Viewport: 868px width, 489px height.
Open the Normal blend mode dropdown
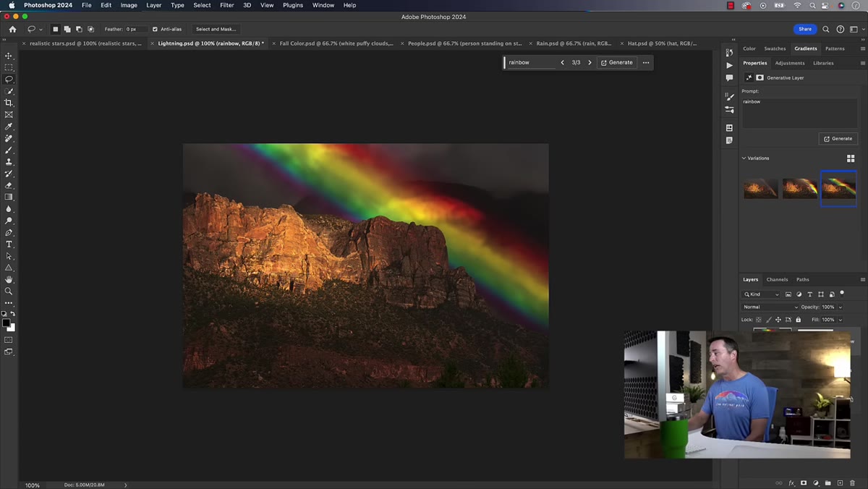[x=770, y=307]
